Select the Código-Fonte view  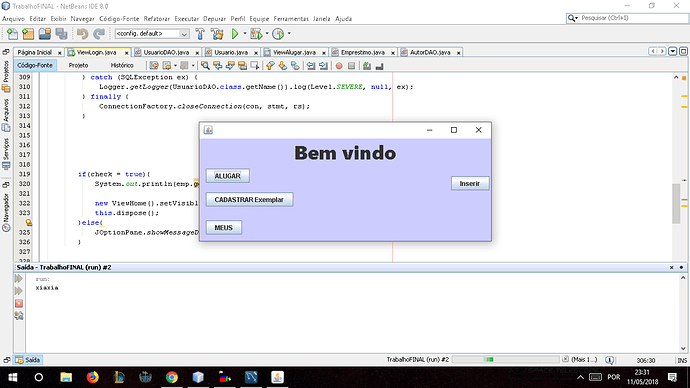coord(35,65)
